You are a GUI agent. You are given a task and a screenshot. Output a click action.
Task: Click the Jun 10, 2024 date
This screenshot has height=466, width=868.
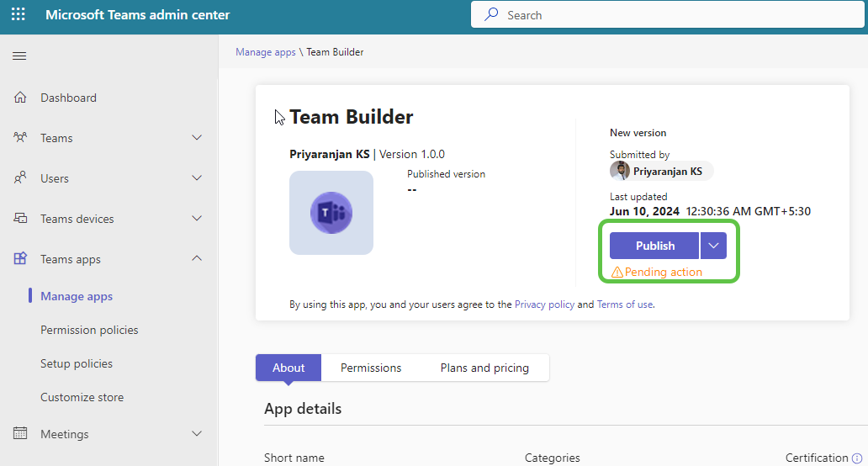click(x=644, y=211)
